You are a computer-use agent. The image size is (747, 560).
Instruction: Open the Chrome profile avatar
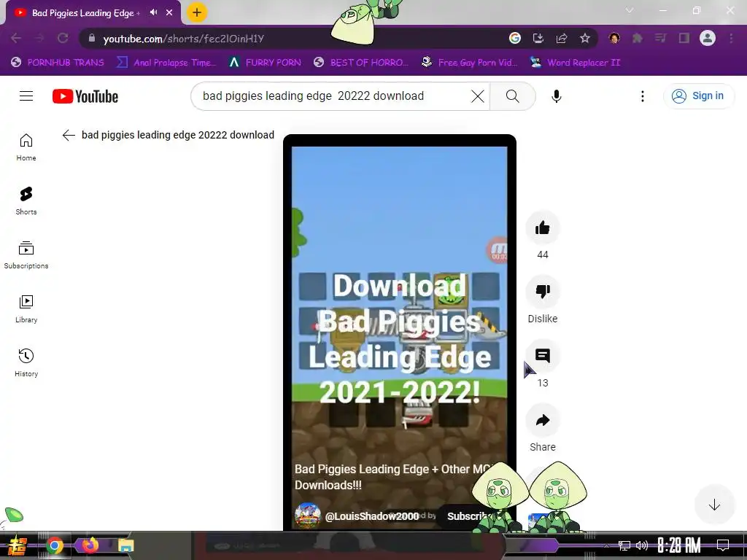pos(708,38)
